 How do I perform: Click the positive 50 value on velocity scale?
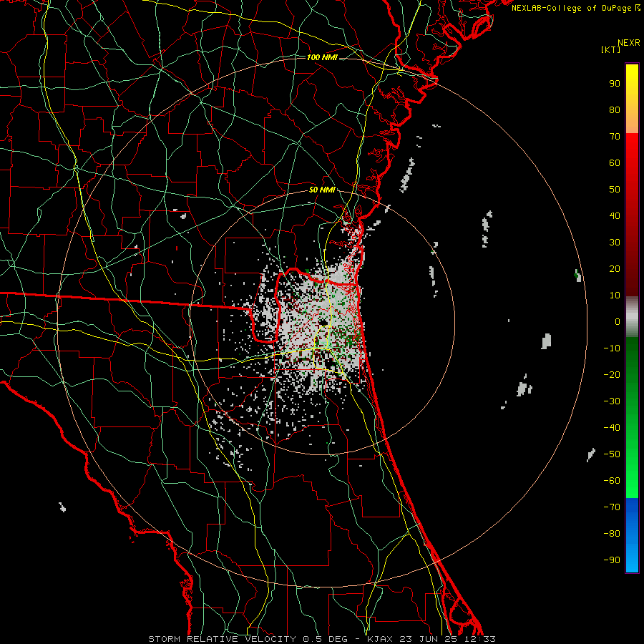(615, 190)
